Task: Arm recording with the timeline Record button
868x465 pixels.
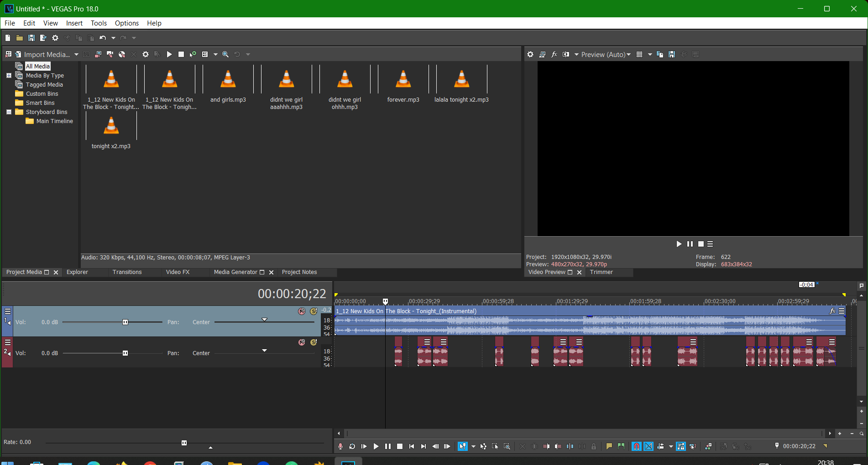Action: [x=340, y=446]
